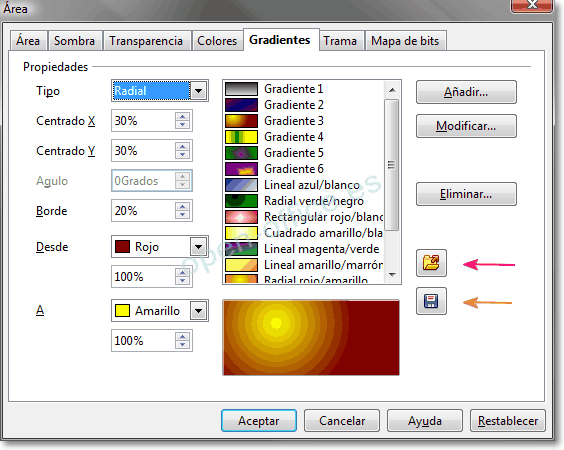This screenshot has width=564, height=450.
Task: Click the save gradient list floppy icon
Action: pyautogui.click(x=431, y=301)
